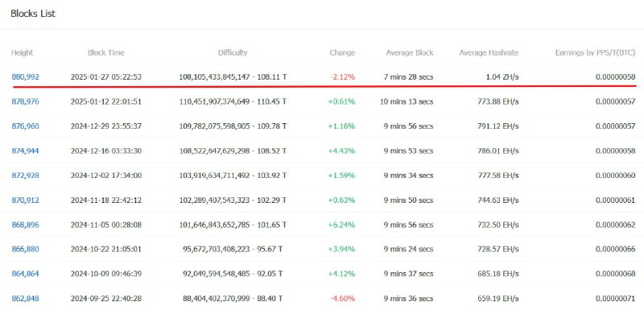Click the 659.19 EH/s hashrate value
Screen dimensions: 644x310
click(x=497, y=299)
